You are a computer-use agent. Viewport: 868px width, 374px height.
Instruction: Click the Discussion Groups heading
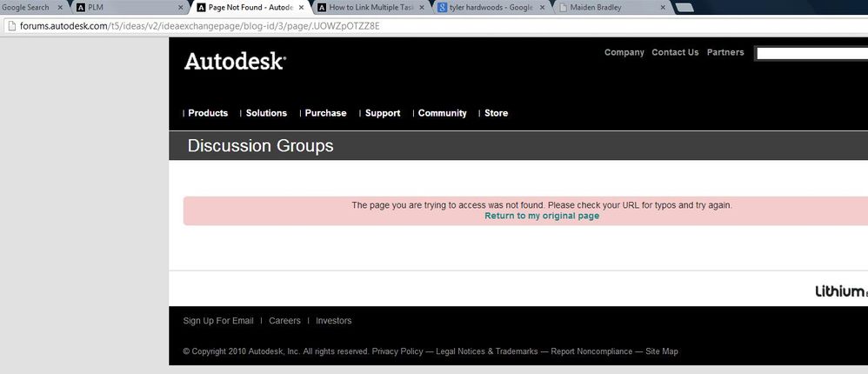pos(260,145)
